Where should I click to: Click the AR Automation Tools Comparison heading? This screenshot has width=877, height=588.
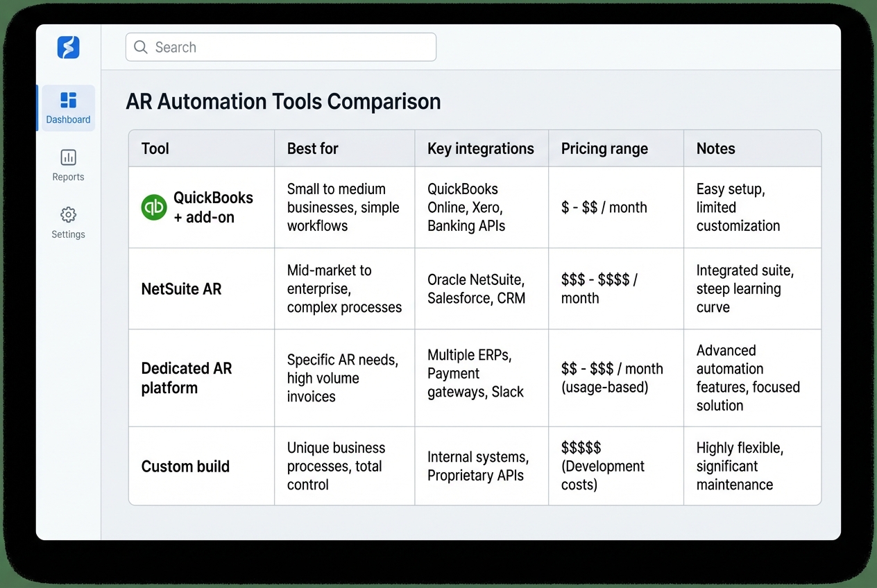(283, 101)
